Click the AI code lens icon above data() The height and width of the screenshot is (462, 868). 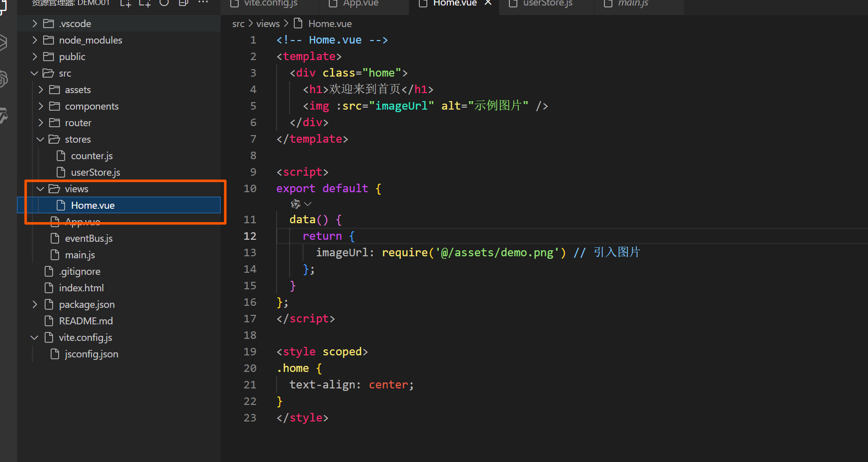[296, 204]
